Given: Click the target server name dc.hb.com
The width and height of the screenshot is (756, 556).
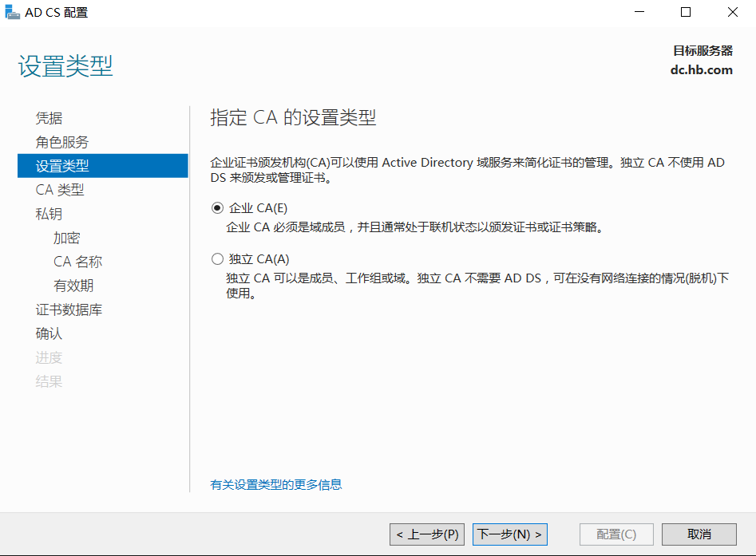Looking at the screenshot, I should tap(702, 70).
